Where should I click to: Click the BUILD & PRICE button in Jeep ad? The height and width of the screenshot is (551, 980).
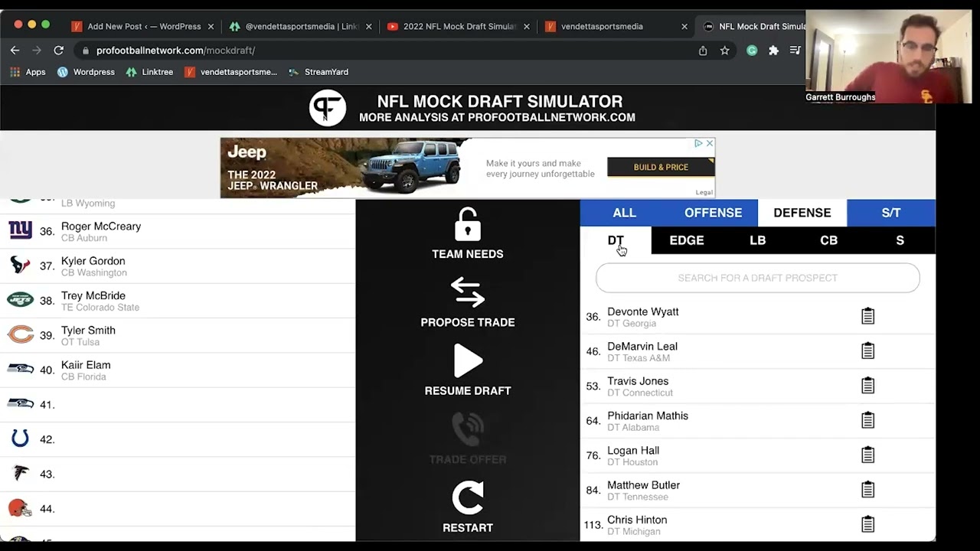click(661, 167)
